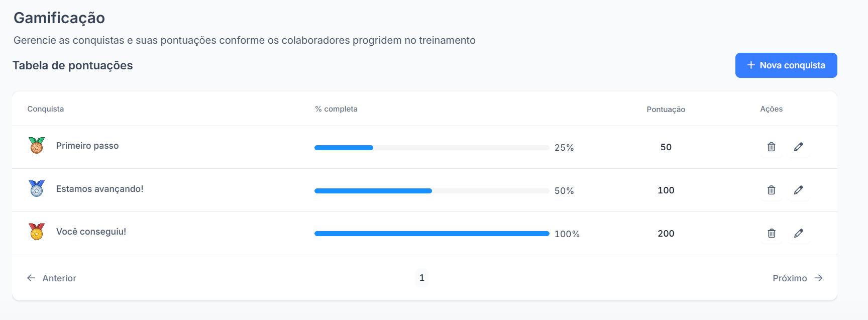Edit the Você conseguiu! row
Viewport: 868px width, 320px height.
(x=798, y=233)
